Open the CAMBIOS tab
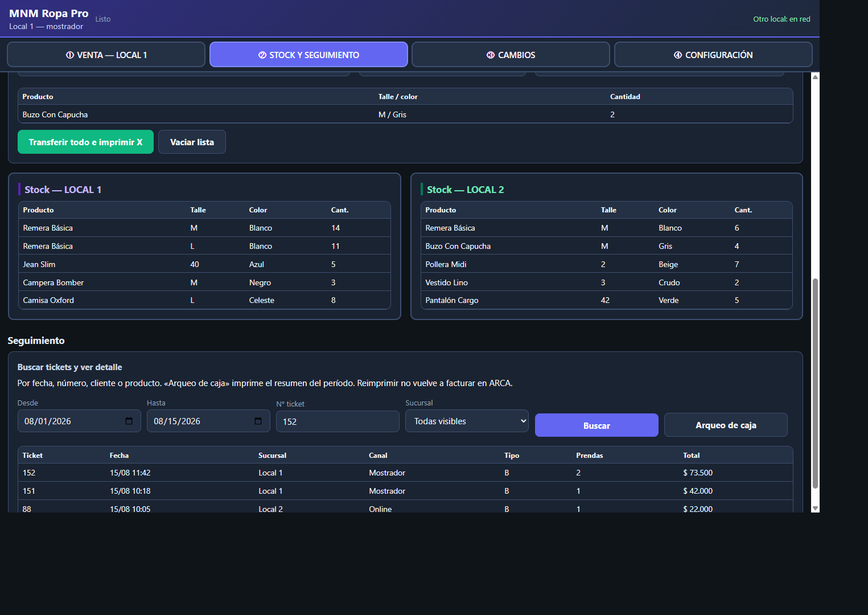 [x=511, y=55]
